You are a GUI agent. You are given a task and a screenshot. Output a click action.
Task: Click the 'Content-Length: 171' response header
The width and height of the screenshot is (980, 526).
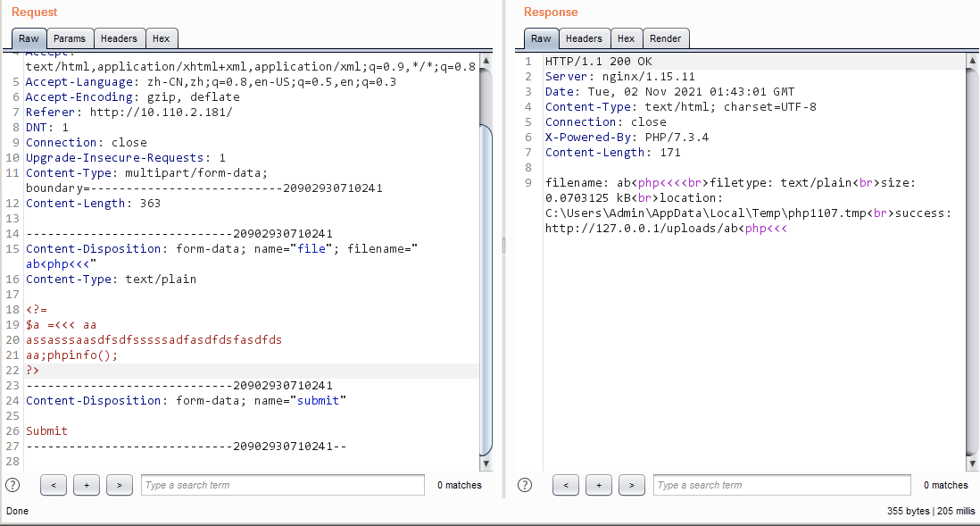pyautogui.click(x=612, y=152)
